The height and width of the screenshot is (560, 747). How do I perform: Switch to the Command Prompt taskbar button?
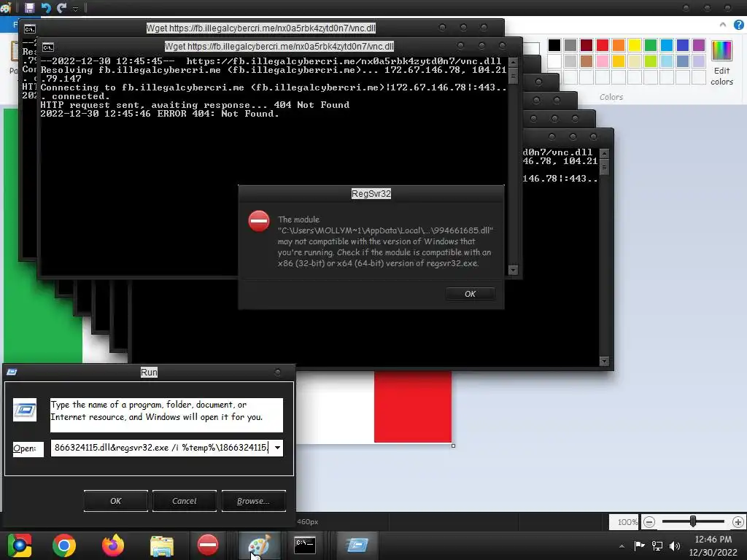[305, 544]
